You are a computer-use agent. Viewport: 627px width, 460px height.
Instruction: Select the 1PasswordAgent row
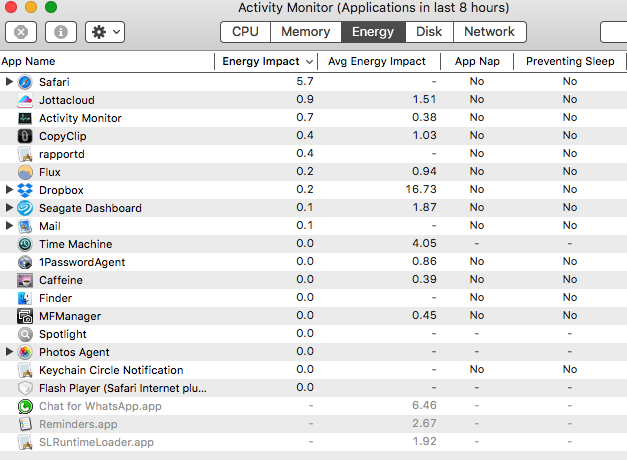click(314, 262)
